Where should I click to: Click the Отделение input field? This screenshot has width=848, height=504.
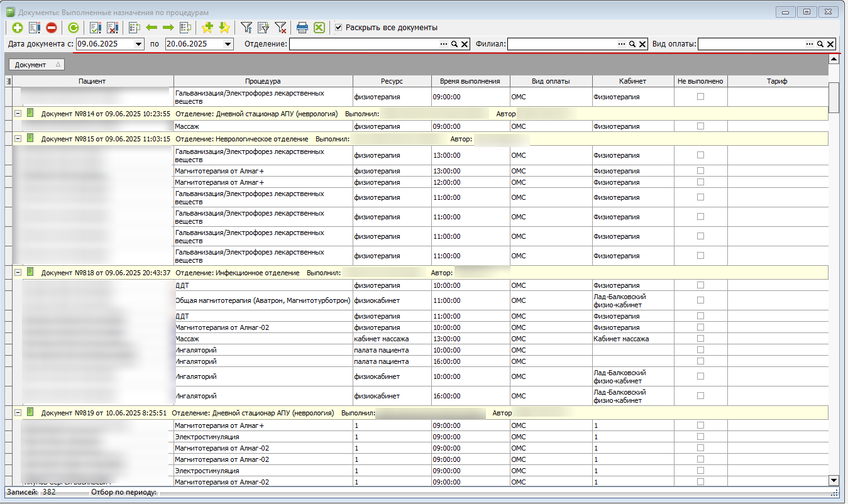[x=364, y=44]
